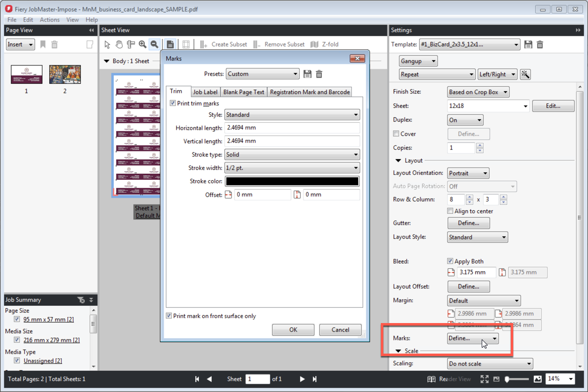Click the Horizontal length input field
Screen dimensions: 588x392
(292, 128)
